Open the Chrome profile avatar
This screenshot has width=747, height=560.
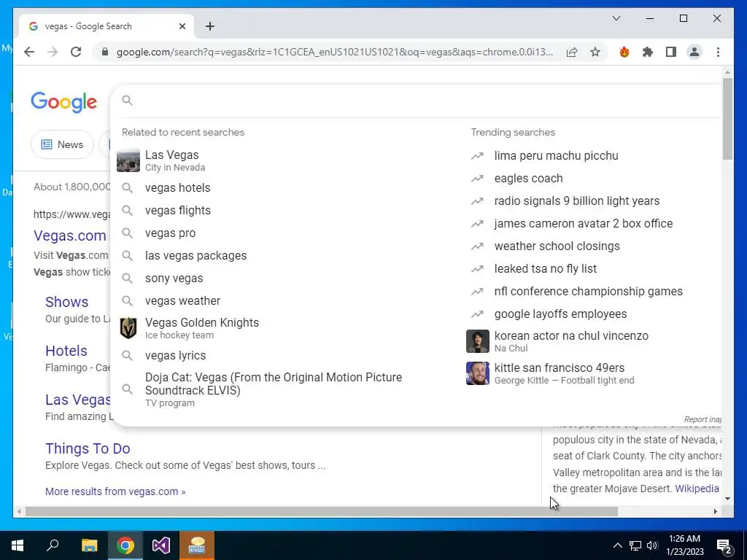(x=694, y=52)
